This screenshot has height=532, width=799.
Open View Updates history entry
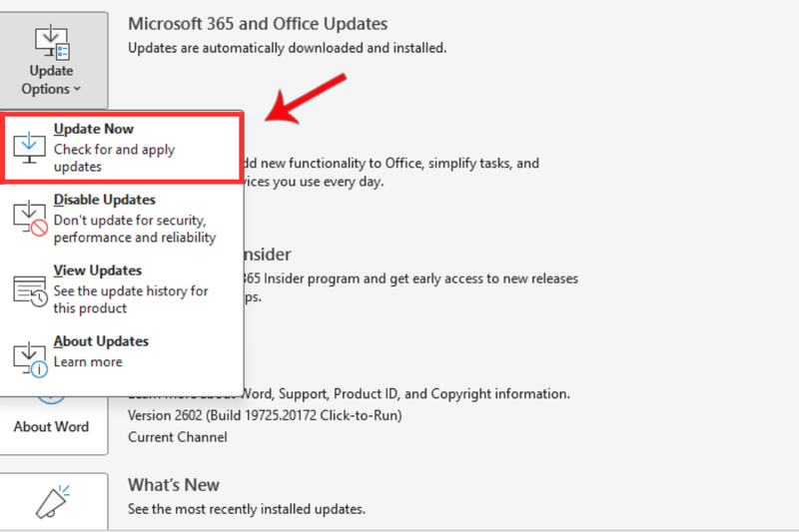(121, 289)
